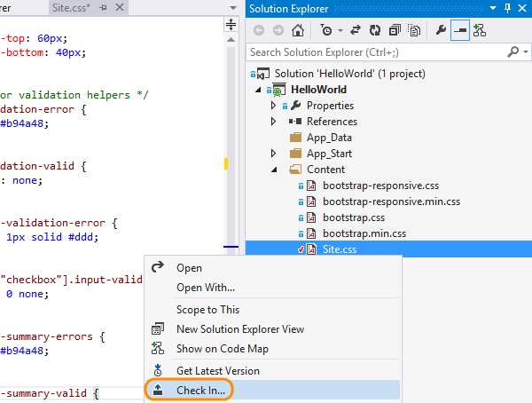The height and width of the screenshot is (403, 532).
Task: Click Sync with Active Document icon
Action: tap(356, 30)
